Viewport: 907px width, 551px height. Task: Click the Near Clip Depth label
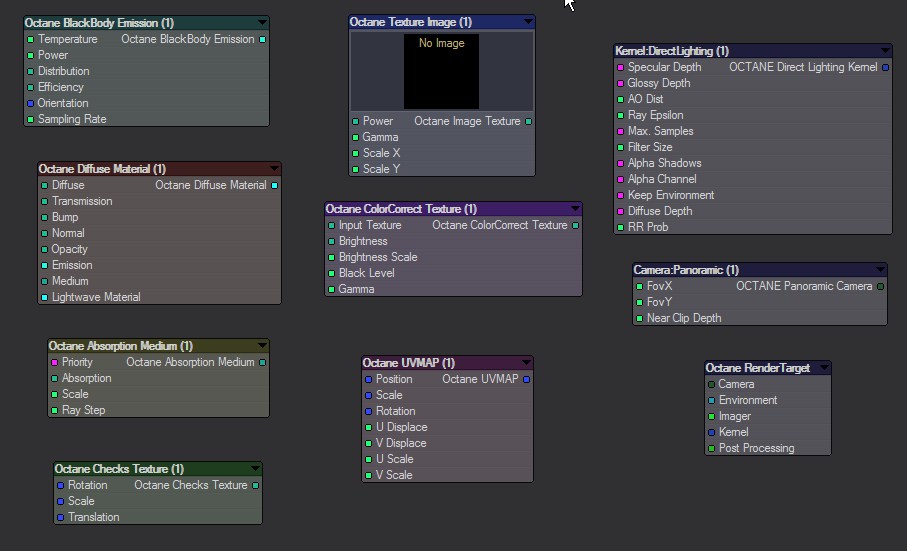coord(684,318)
